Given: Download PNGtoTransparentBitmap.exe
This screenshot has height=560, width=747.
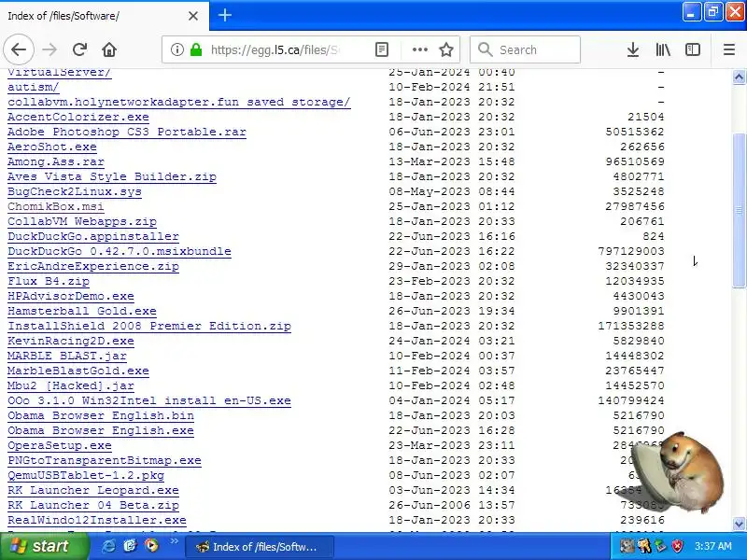Looking at the screenshot, I should point(105,460).
